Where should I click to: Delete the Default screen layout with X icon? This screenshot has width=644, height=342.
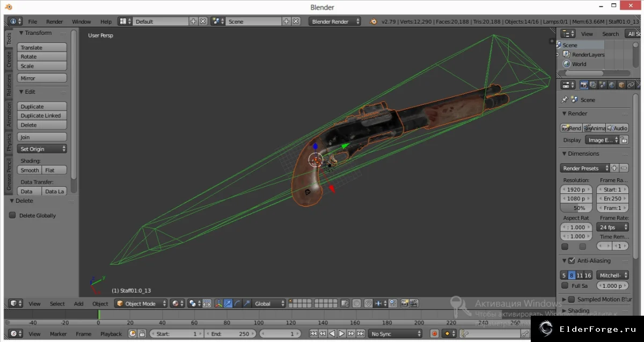click(203, 21)
